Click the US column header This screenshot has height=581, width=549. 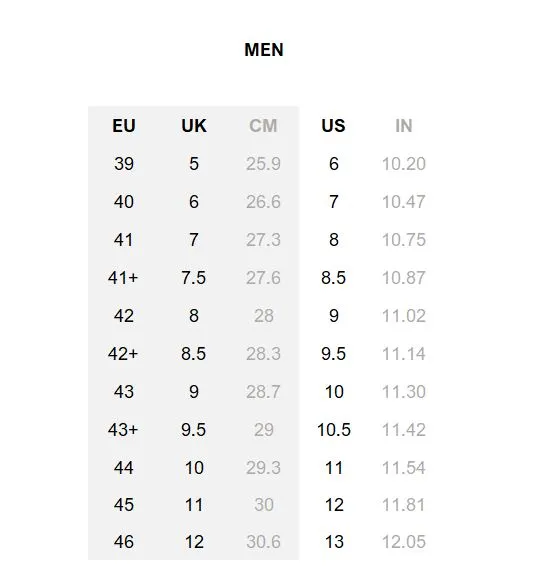coord(333,126)
